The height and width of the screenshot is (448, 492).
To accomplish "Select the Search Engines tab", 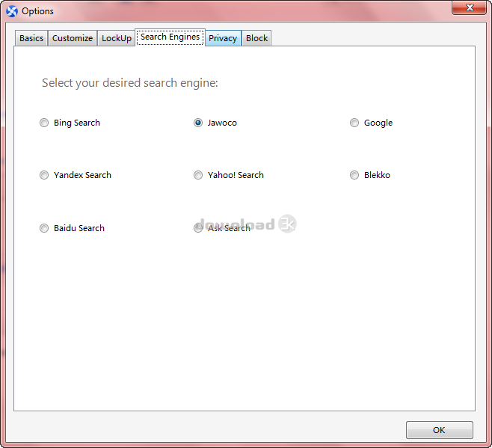I will tap(170, 37).
